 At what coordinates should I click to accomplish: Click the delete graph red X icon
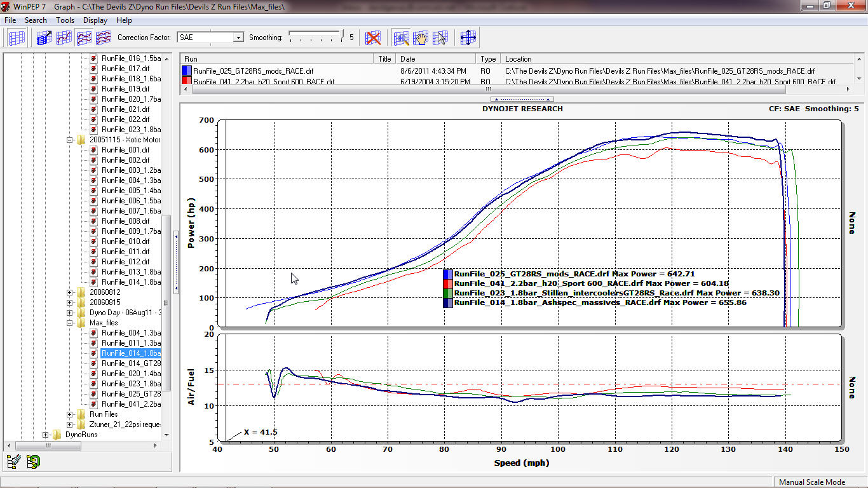coord(373,38)
